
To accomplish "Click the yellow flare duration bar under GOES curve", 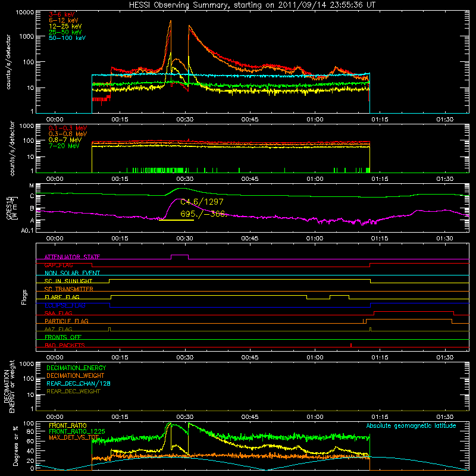I will click(x=176, y=220).
